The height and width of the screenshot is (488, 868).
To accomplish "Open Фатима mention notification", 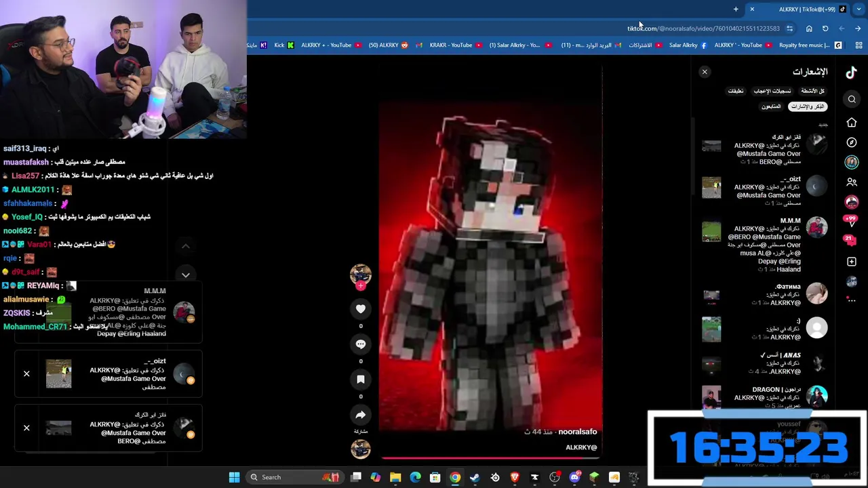I will click(764, 295).
